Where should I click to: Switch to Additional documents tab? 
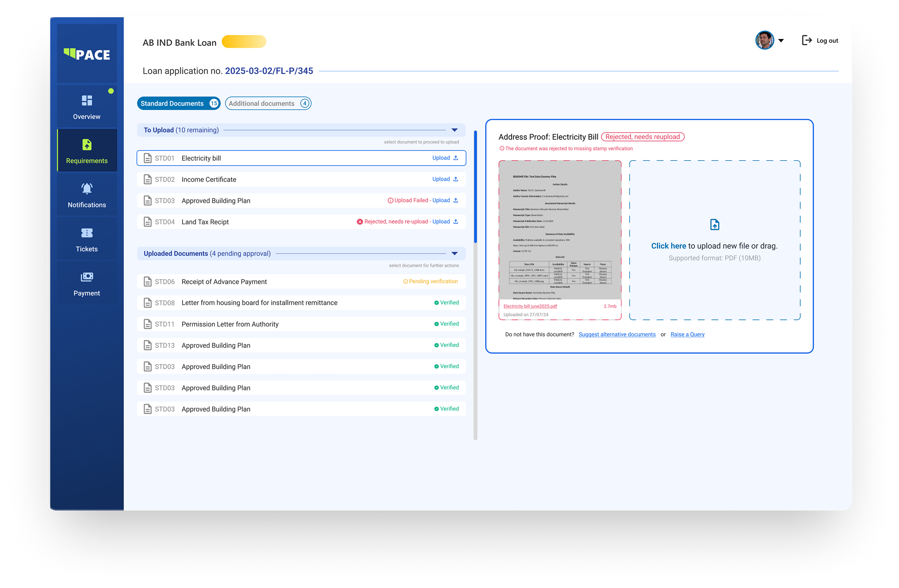coord(268,103)
